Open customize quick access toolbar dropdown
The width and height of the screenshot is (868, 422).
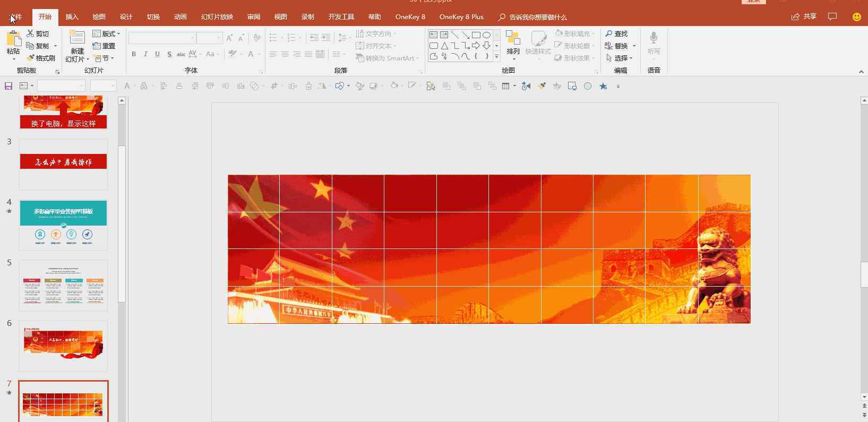[618, 86]
